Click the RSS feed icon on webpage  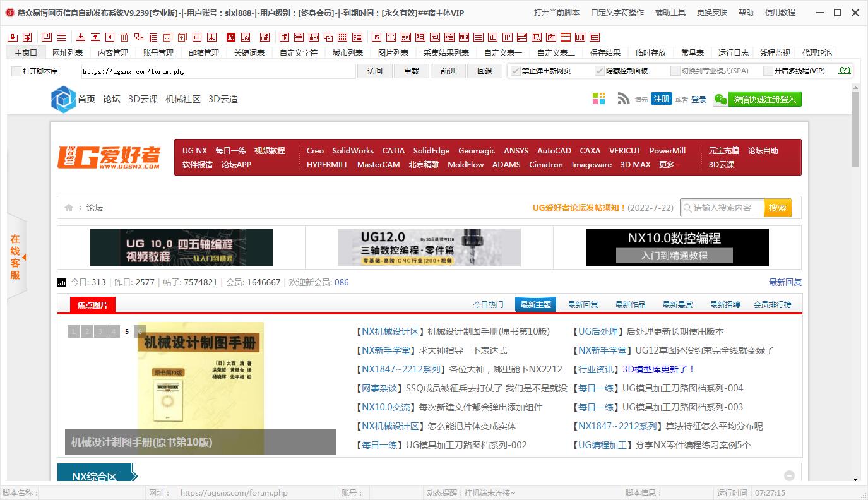click(624, 98)
